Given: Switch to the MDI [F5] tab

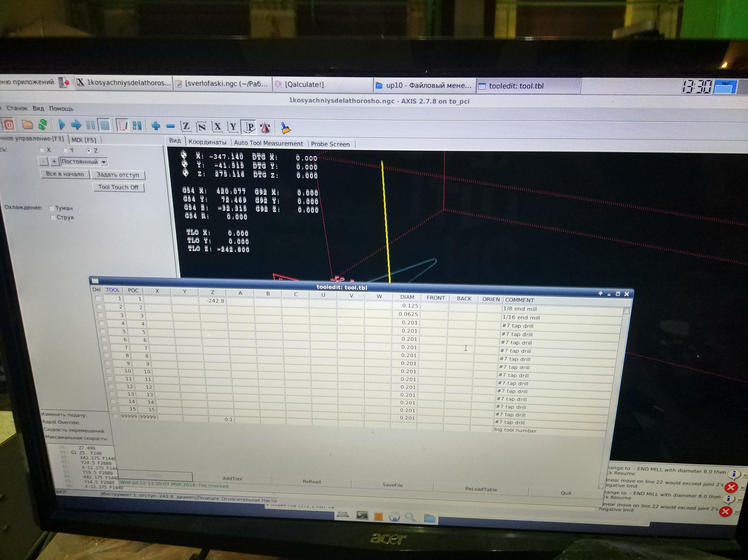Looking at the screenshot, I should pos(84,140).
